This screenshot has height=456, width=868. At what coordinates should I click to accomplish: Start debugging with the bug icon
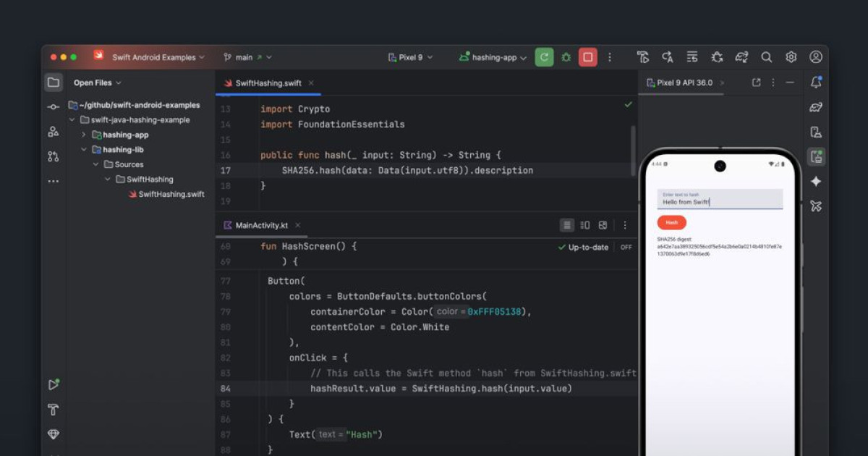566,57
